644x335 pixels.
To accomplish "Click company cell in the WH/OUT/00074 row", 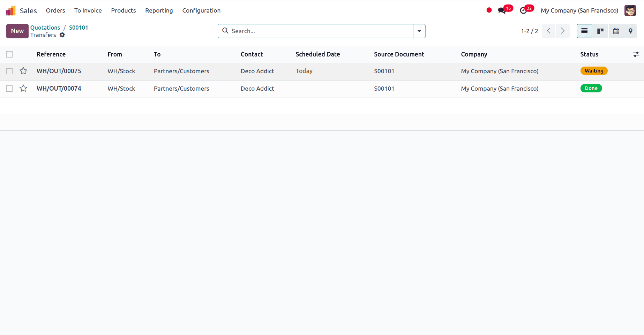I will coord(500,89).
